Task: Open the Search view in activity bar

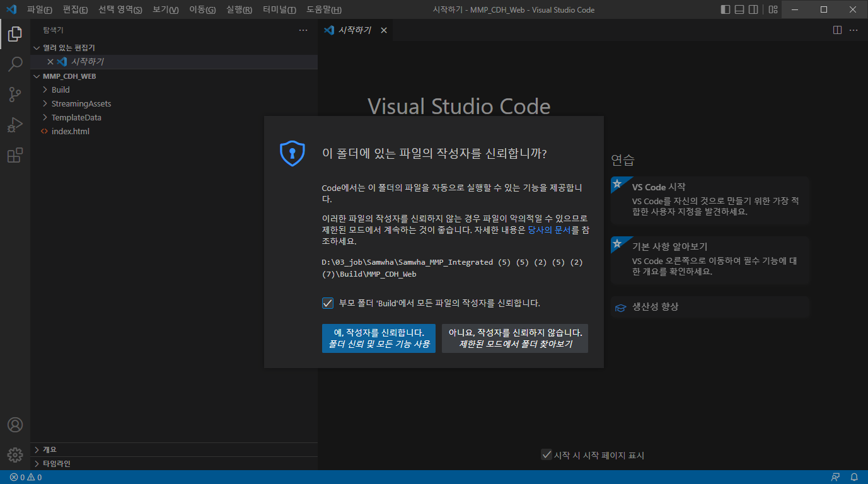Action: click(15, 64)
